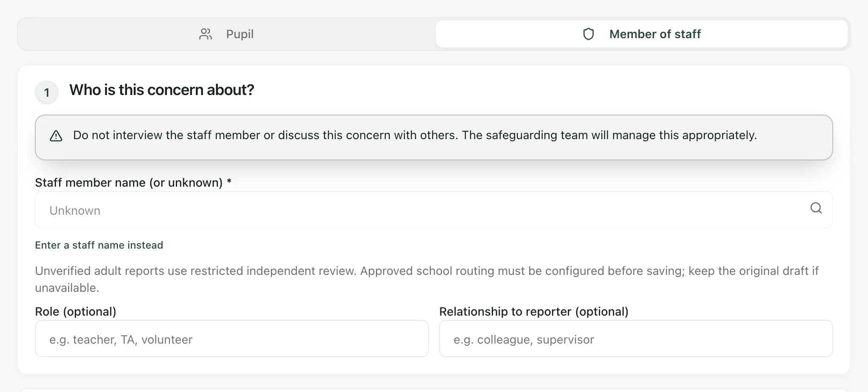Screen dimensions: 868x392
Task: Switch to the Pupil tab
Action: (x=226, y=34)
